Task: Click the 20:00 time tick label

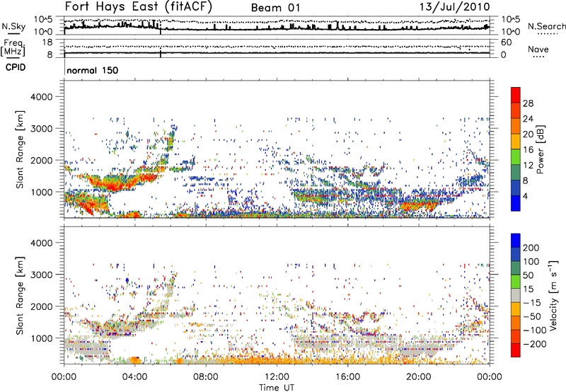Action: click(418, 377)
